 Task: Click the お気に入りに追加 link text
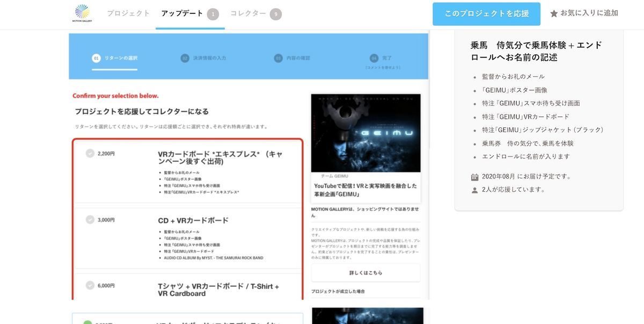tap(589, 13)
